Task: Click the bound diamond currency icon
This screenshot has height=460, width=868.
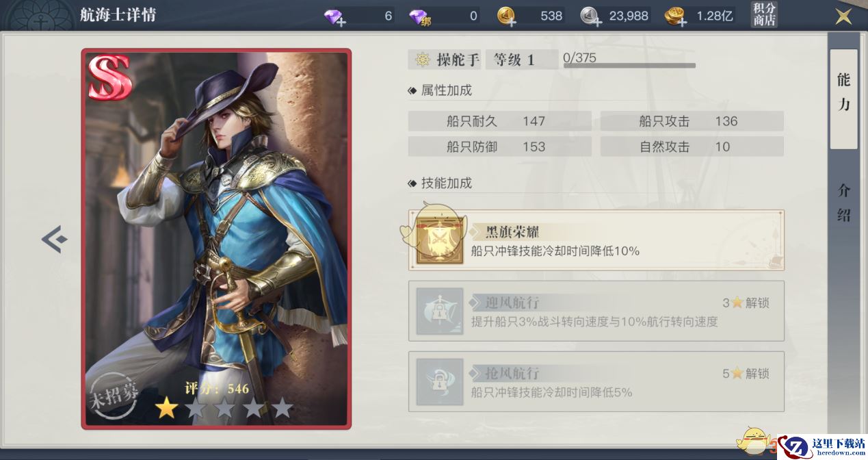Action: point(419,16)
